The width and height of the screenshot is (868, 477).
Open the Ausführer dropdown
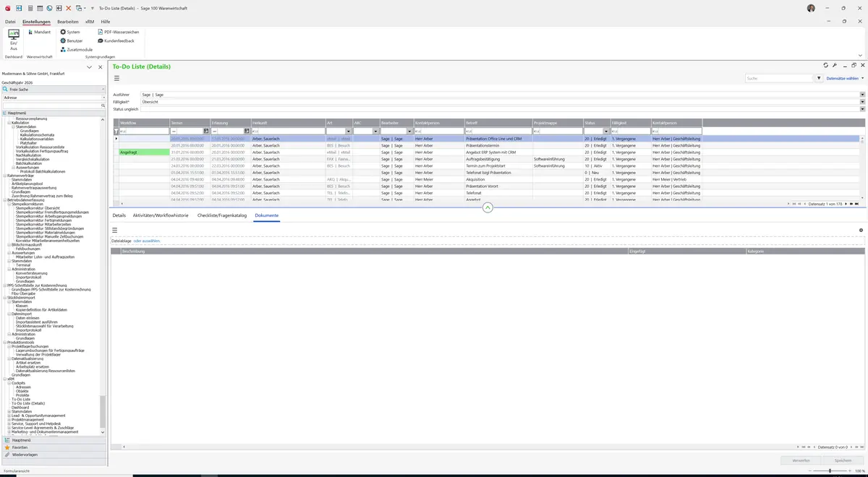coord(862,95)
